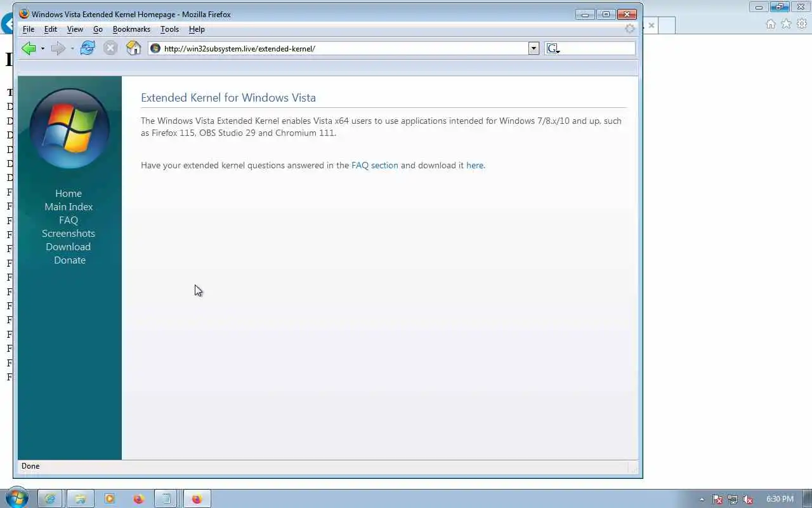Click the Internet Explorer home icon behind Firefox
Viewport: 812px width, 508px height.
pos(771,24)
